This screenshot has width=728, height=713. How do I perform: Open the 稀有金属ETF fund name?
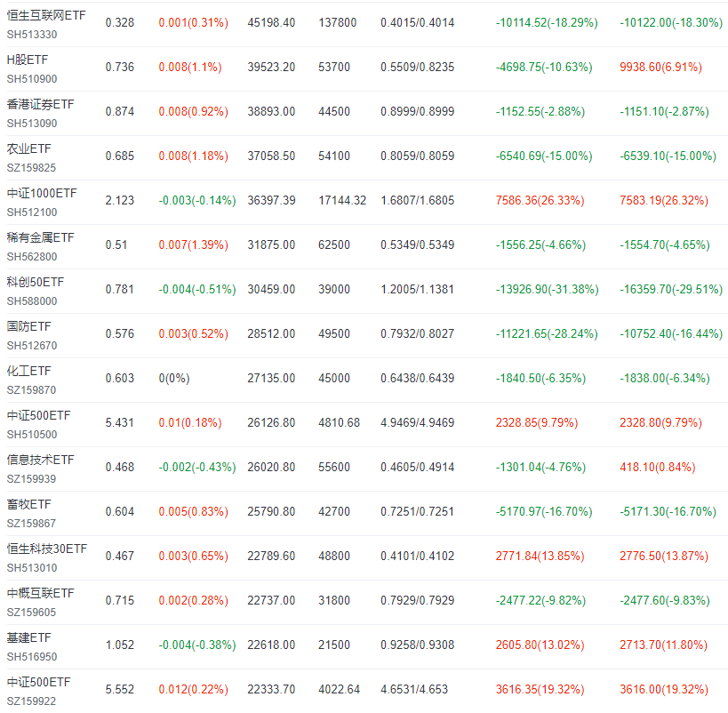pyautogui.click(x=40, y=238)
